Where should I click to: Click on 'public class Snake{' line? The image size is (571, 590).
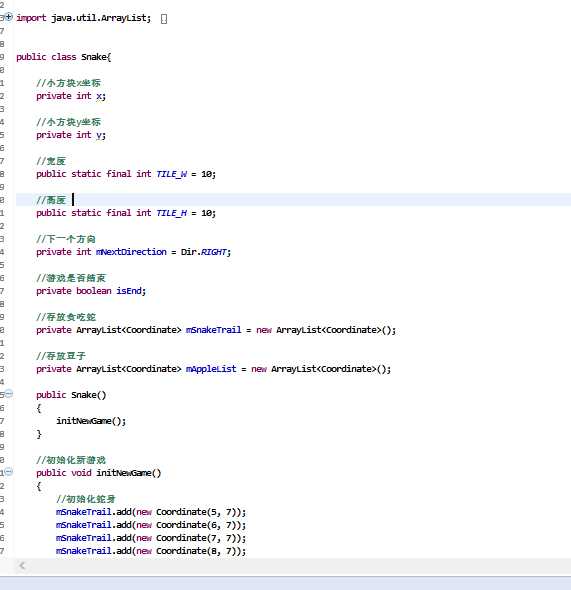click(64, 57)
